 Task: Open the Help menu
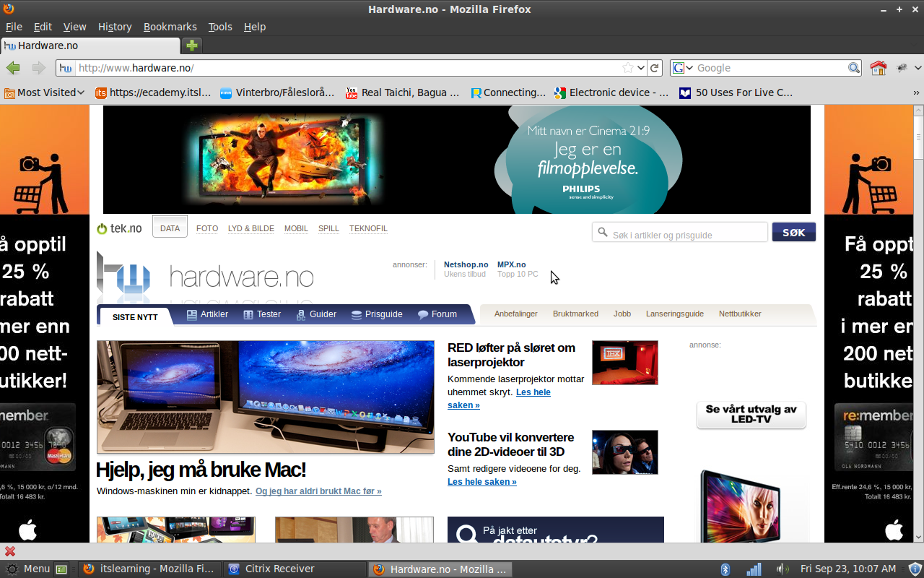point(255,27)
